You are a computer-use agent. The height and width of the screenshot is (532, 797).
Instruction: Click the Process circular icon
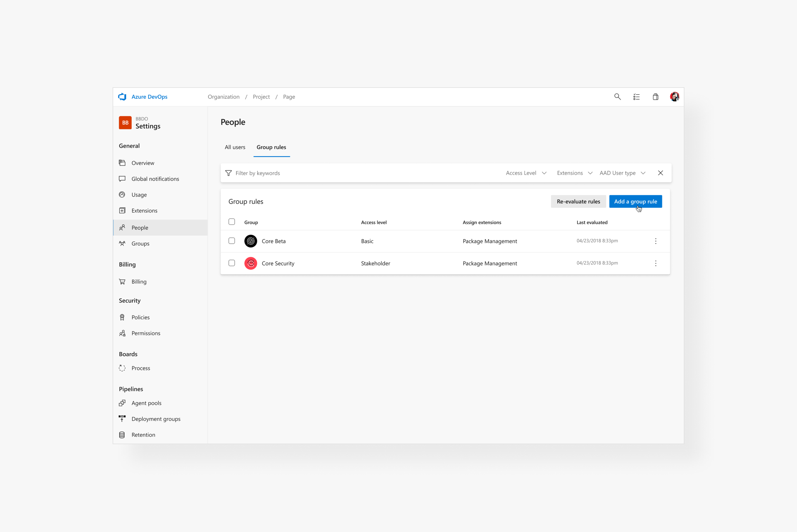(x=122, y=368)
